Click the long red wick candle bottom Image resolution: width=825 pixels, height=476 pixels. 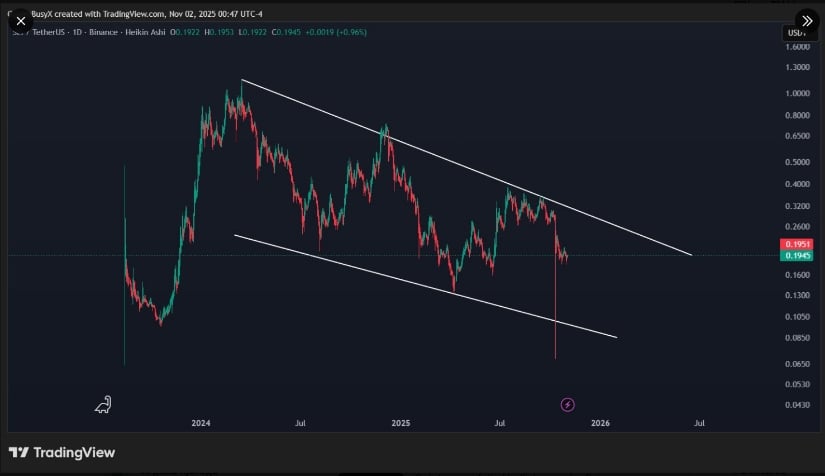pyautogui.click(x=555, y=355)
